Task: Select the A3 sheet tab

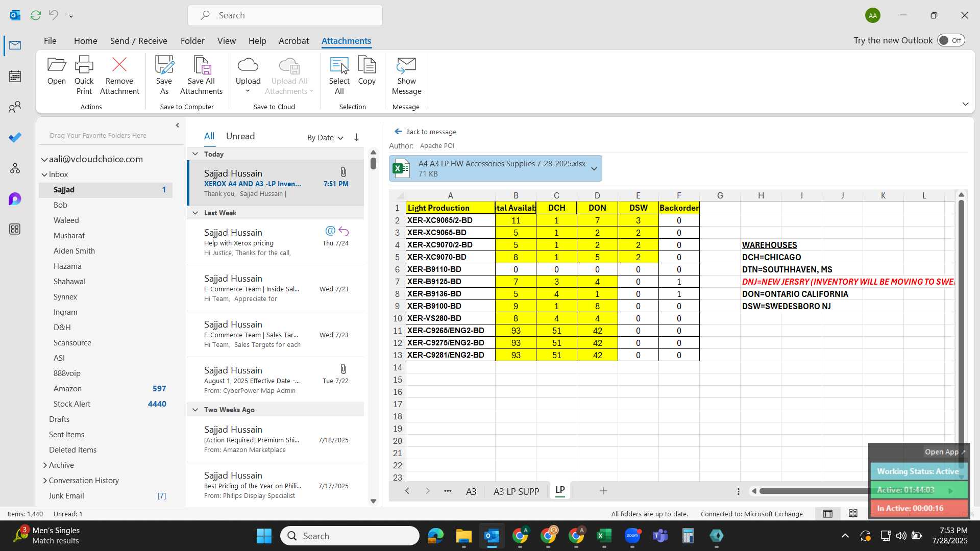Action: coord(471,491)
